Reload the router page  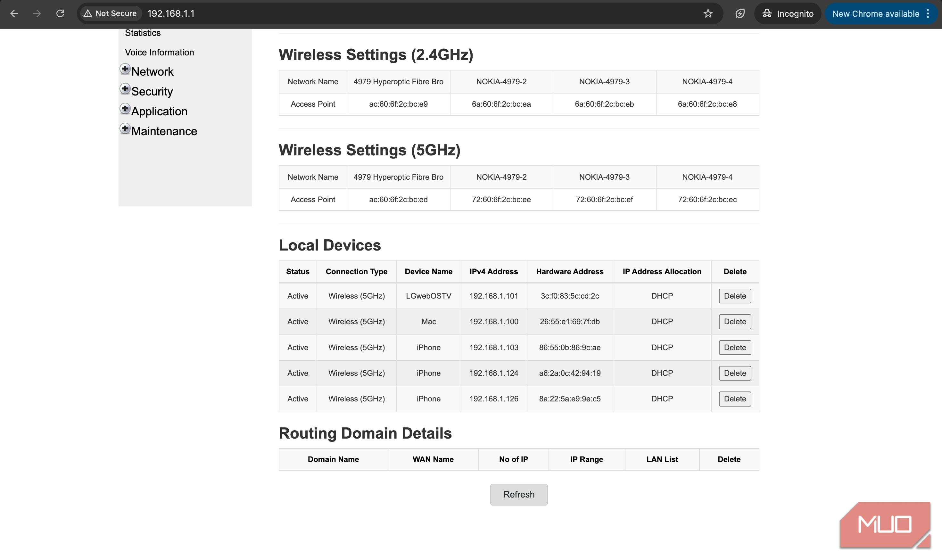point(60,13)
